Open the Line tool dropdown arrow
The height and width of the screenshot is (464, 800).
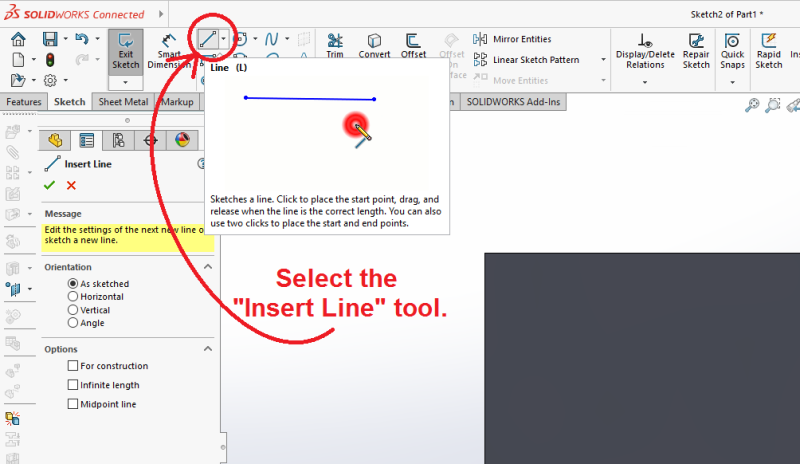pos(223,39)
